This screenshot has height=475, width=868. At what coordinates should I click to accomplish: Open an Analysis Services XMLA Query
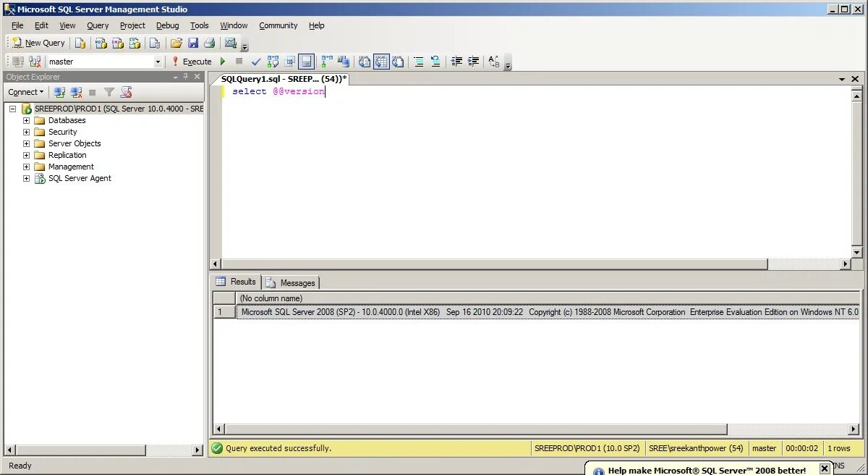[x=135, y=43]
